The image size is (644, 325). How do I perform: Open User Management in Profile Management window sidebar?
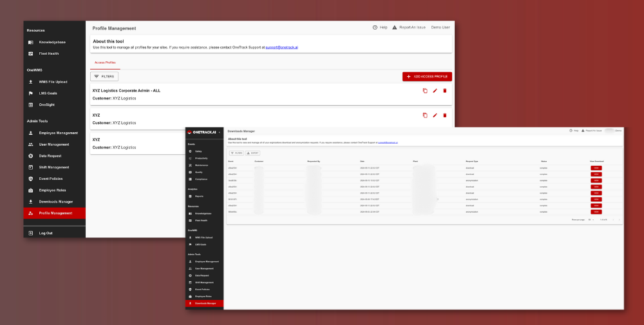point(54,144)
